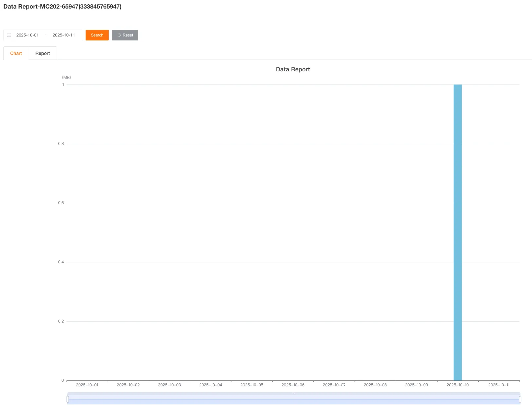Click the Data Report chart title
This screenshot has width=532, height=412.
click(x=292, y=69)
